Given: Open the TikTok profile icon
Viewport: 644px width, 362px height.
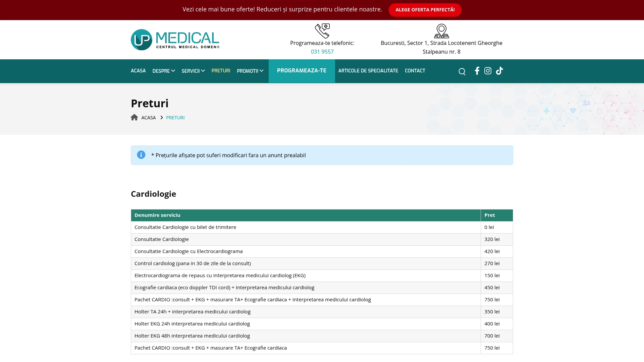Looking at the screenshot, I should (499, 71).
